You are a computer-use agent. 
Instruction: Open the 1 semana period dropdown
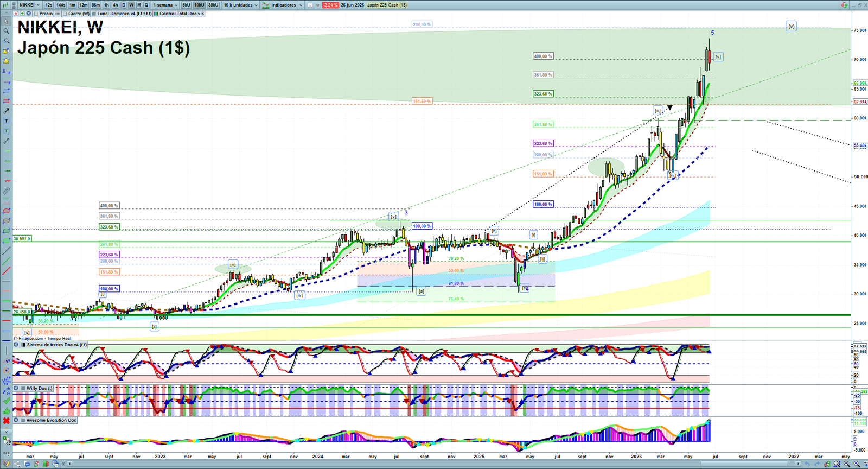point(165,5)
